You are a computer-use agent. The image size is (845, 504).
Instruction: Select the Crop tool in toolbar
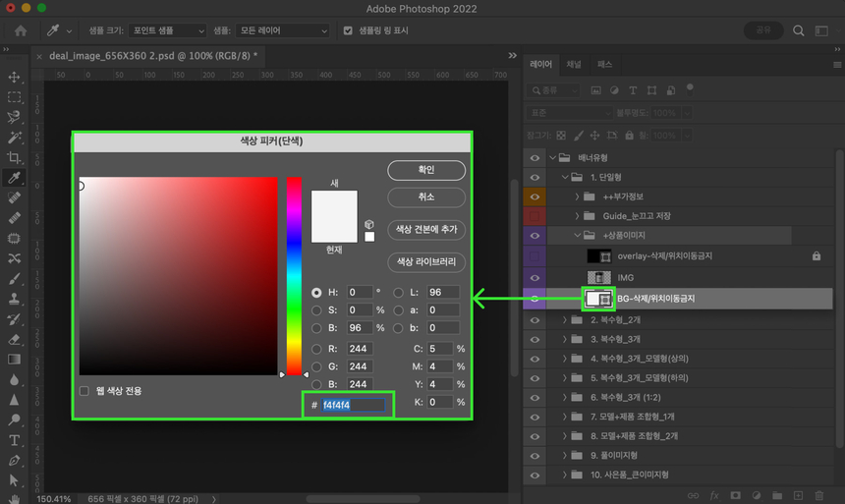click(14, 157)
